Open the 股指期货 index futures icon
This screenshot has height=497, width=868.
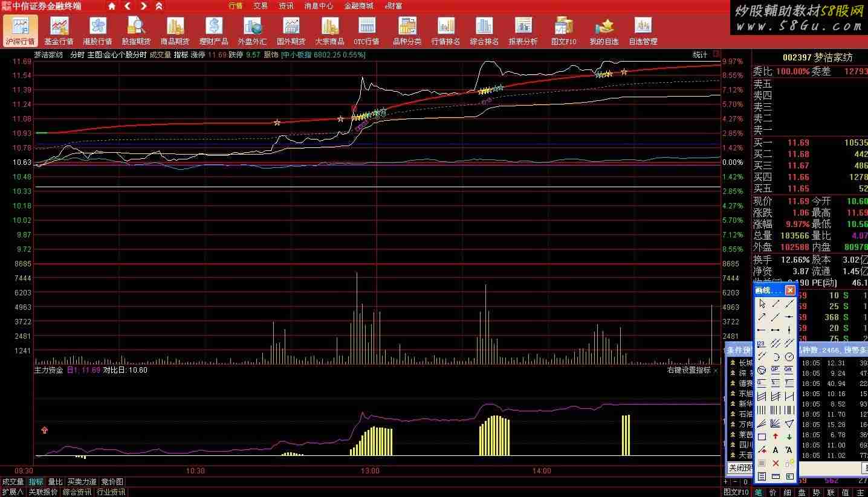(136, 30)
